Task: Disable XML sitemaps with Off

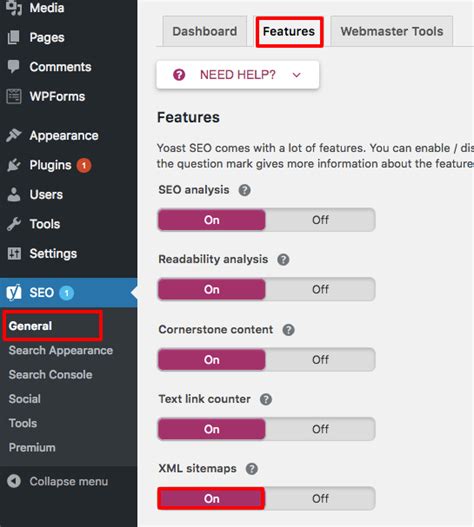Action: pyautogui.click(x=320, y=498)
